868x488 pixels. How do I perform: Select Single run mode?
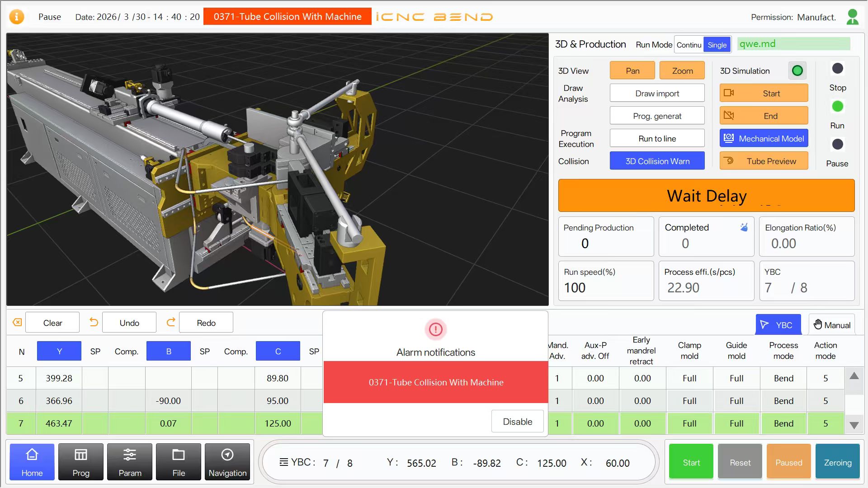point(717,45)
